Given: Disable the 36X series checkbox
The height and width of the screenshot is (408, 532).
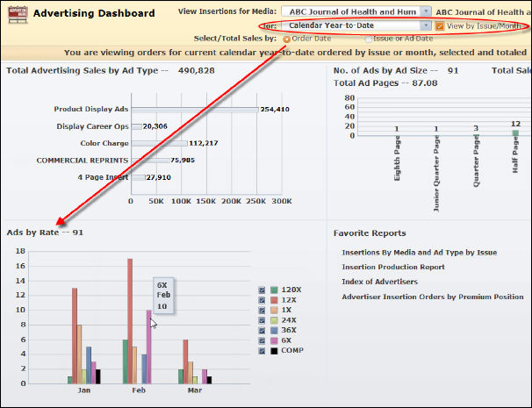Looking at the screenshot, I should (x=262, y=331).
